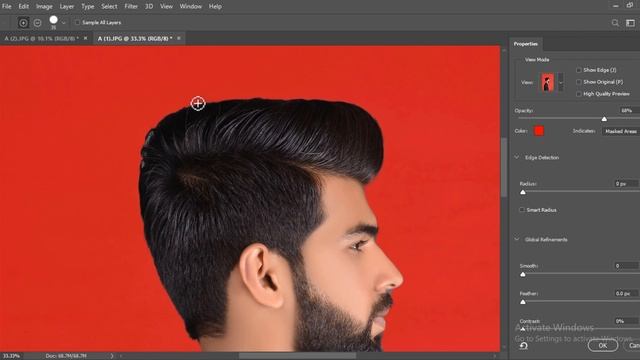Click the Feather slider handle
This screenshot has height=360, width=640.
point(523,302)
